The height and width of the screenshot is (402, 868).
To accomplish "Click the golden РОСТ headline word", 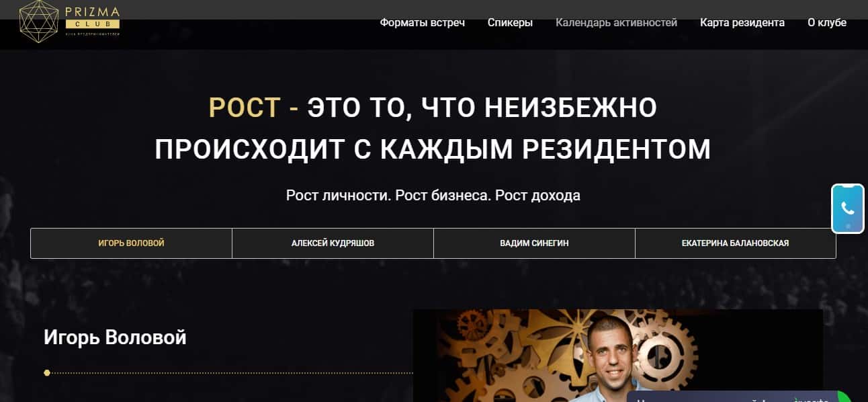I will 245,108.
